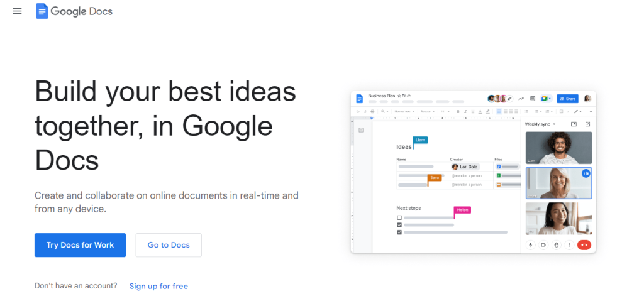Open the hamburger main menu

pyautogui.click(x=17, y=11)
